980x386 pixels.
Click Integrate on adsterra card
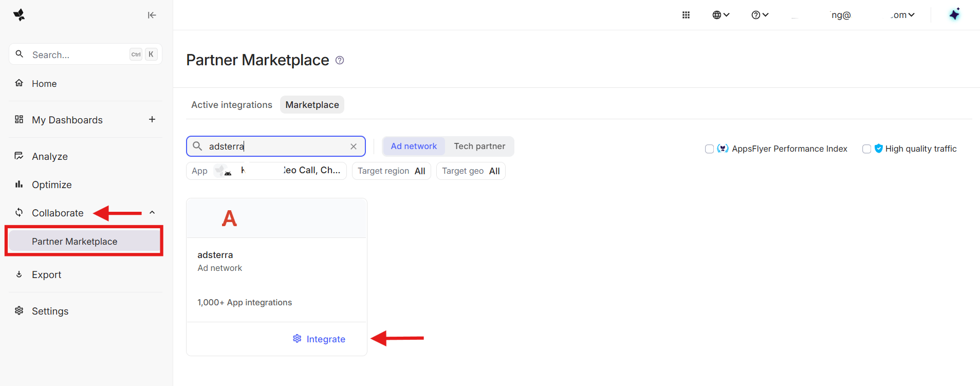click(x=319, y=339)
